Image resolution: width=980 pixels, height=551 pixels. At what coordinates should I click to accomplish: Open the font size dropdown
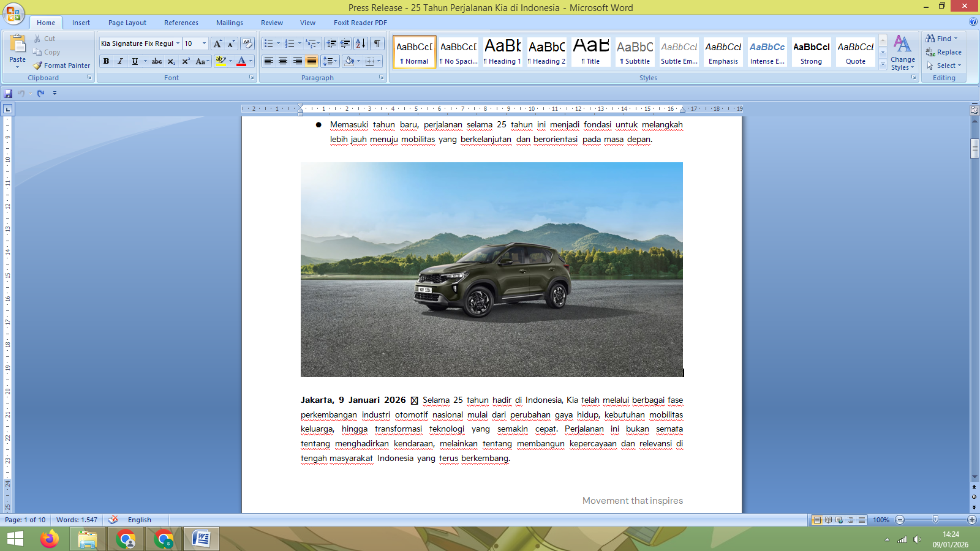[x=205, y=43]
